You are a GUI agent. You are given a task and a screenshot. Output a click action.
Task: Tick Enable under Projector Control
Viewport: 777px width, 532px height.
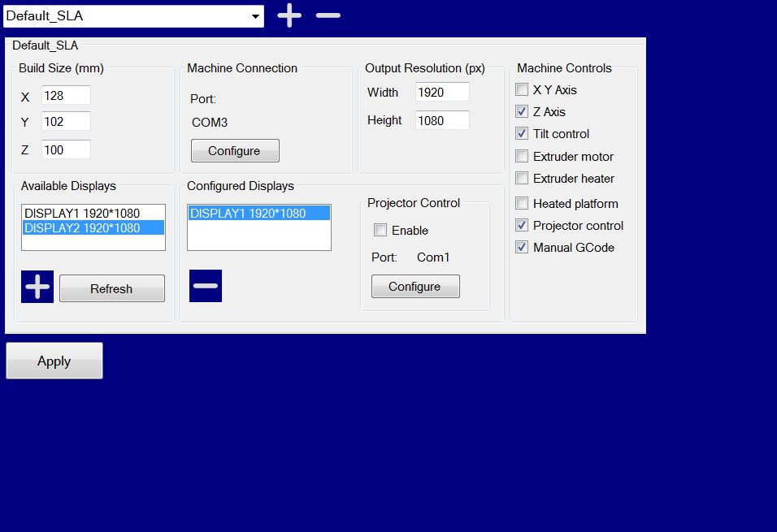(x=380, y=231)
